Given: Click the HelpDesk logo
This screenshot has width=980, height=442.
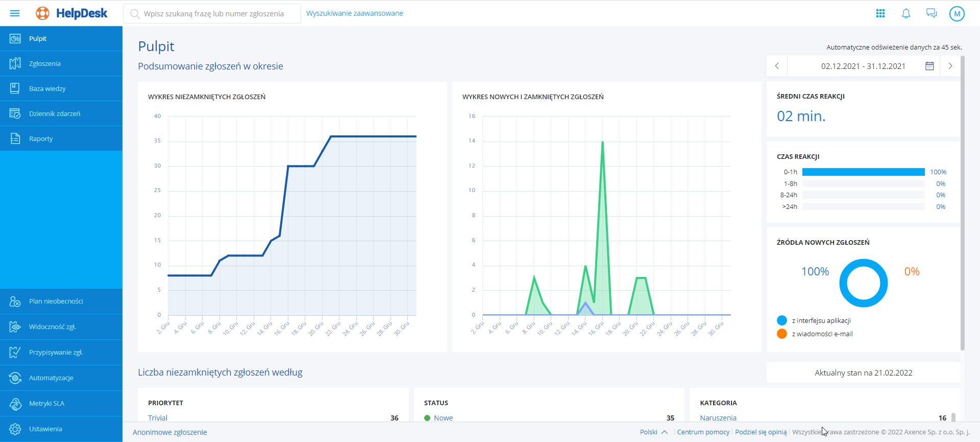Looking at the screenshot, I should (x=72, y=13).
